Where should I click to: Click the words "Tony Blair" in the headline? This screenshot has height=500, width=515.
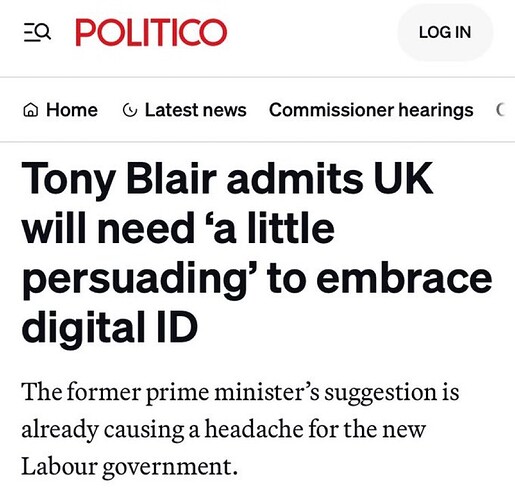[x=119, y=179]
